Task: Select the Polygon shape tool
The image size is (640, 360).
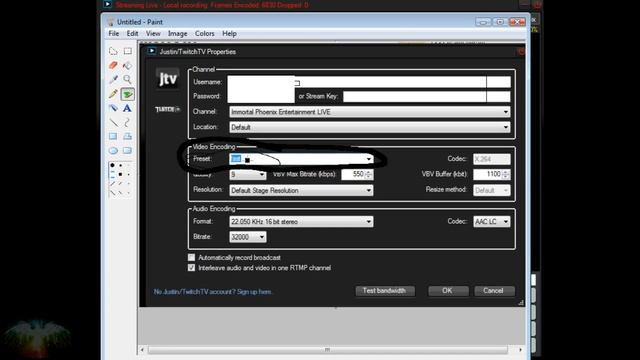Action: (x=128, y=136)
